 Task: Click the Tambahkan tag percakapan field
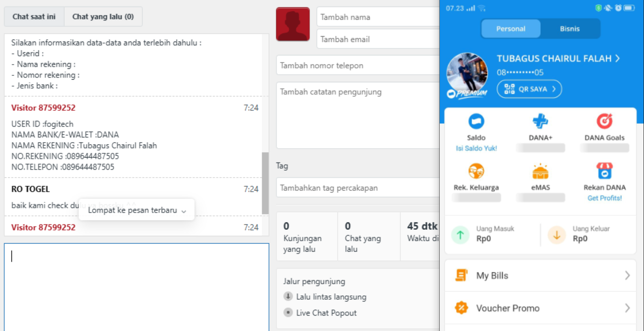pyautogui.click(x=357, y=188)
